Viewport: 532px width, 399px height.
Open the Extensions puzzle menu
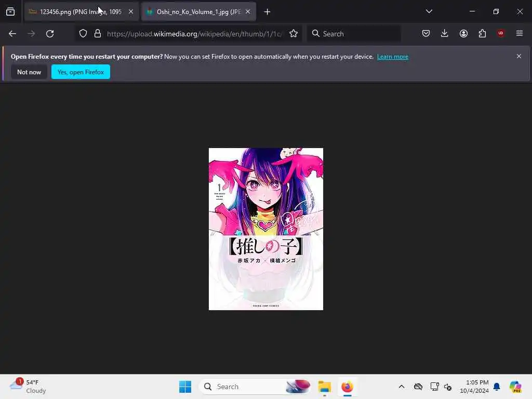pyautogui.click(x=482, y=33)
